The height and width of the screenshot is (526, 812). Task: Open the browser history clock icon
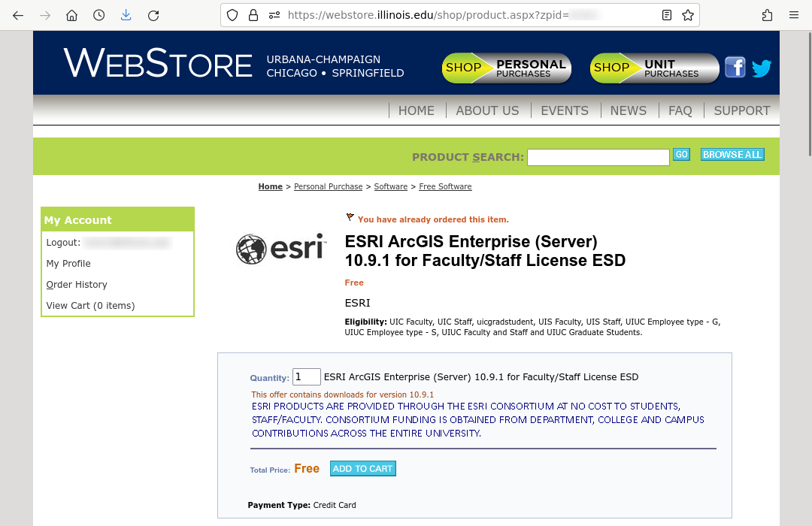point(99,15)
